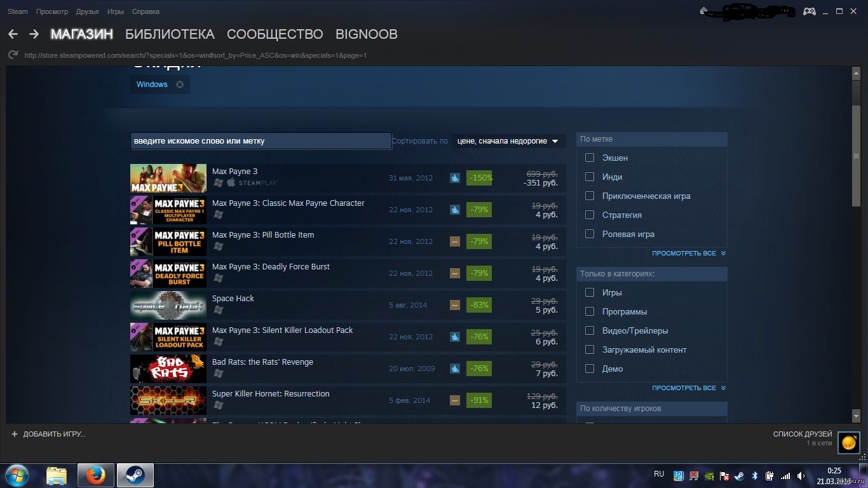Open the Друзья menu
The image size is (868, 488).
click(87, 11)
